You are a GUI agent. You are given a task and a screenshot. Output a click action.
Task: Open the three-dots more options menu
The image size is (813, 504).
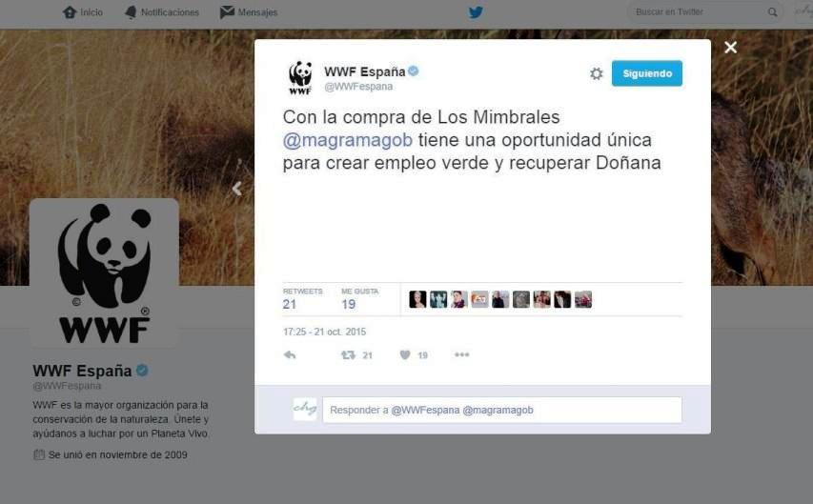point(461,354)
